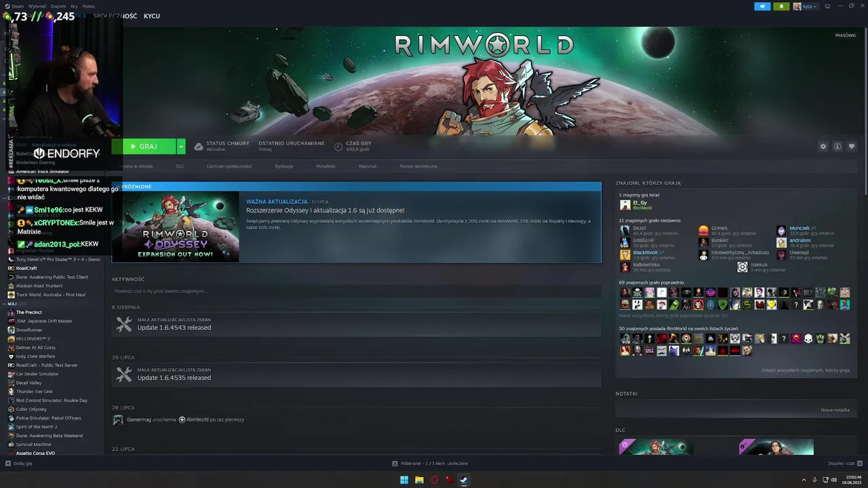Select Derail Valley in library
Viewport: 868px width, 488px height.
click(x=28, y=383)
